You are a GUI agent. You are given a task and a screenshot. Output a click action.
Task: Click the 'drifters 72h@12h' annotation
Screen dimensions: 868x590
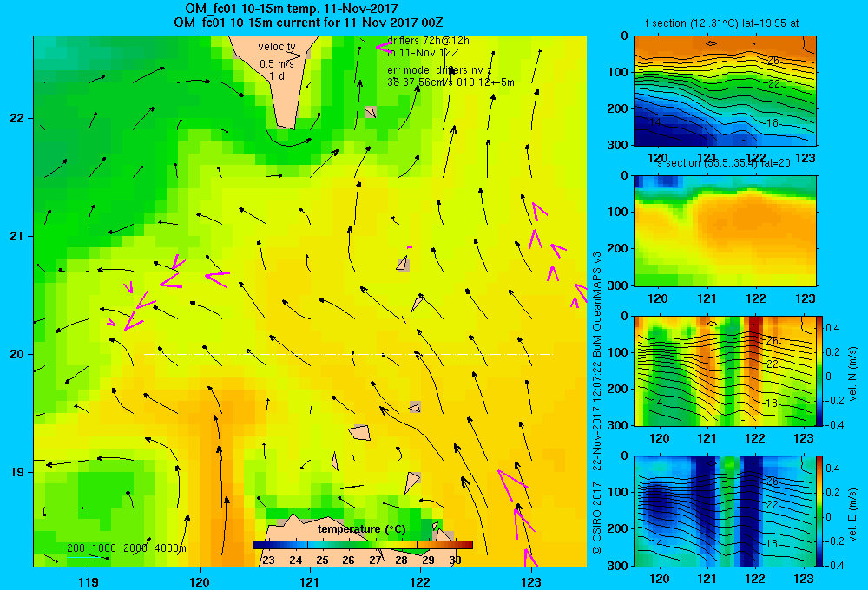click(428, 41)
